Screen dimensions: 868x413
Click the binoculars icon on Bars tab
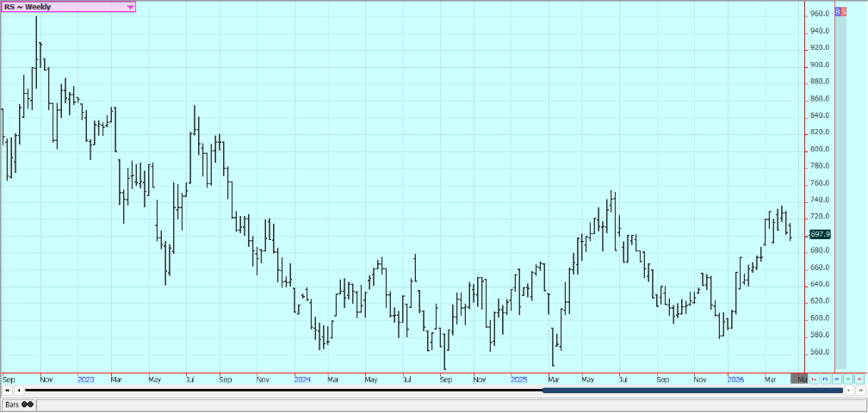tap(28, 404)
